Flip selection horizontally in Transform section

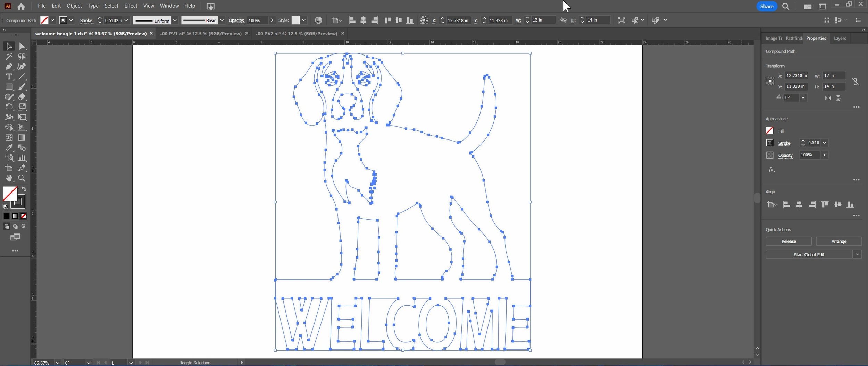(x=828, y=98)
